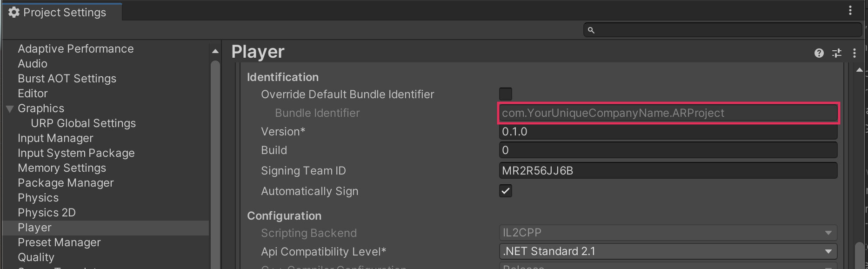
Task: Click the Signing Team ID field
Action: pos(668,171)
